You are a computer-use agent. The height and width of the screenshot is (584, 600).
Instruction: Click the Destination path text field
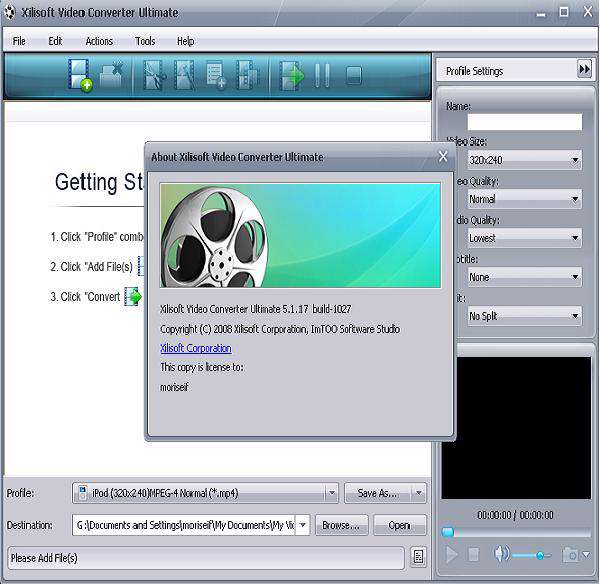click(184, 525)
